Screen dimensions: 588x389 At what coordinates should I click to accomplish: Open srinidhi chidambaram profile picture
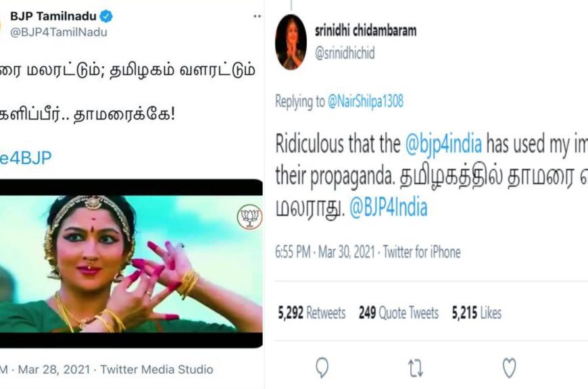coord(291,43)
